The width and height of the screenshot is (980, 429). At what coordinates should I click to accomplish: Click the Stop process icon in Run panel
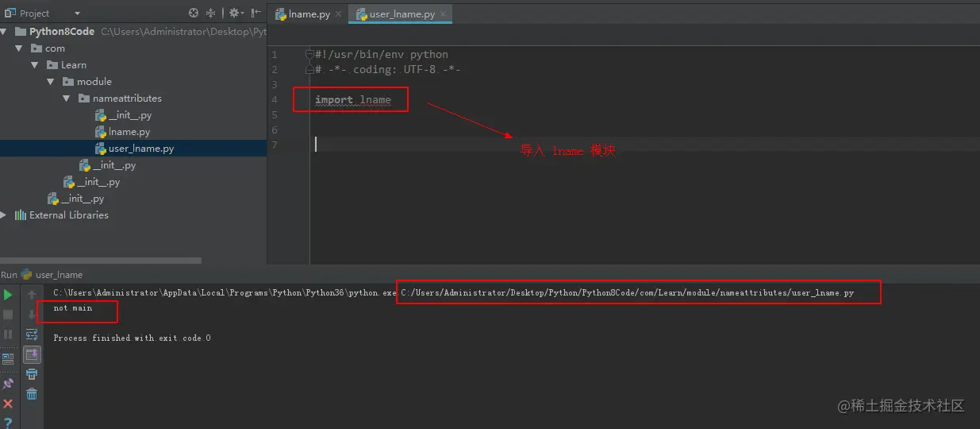coord(8,315)
